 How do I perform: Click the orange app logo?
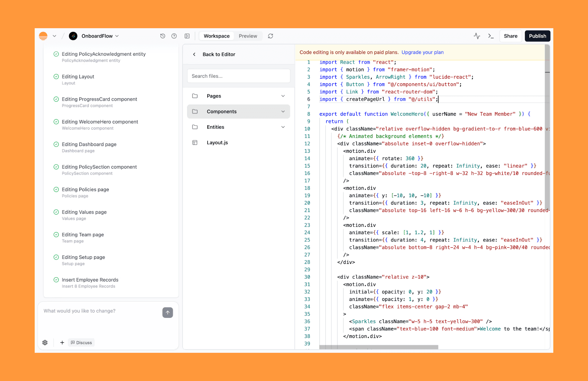tap(43, 36)
